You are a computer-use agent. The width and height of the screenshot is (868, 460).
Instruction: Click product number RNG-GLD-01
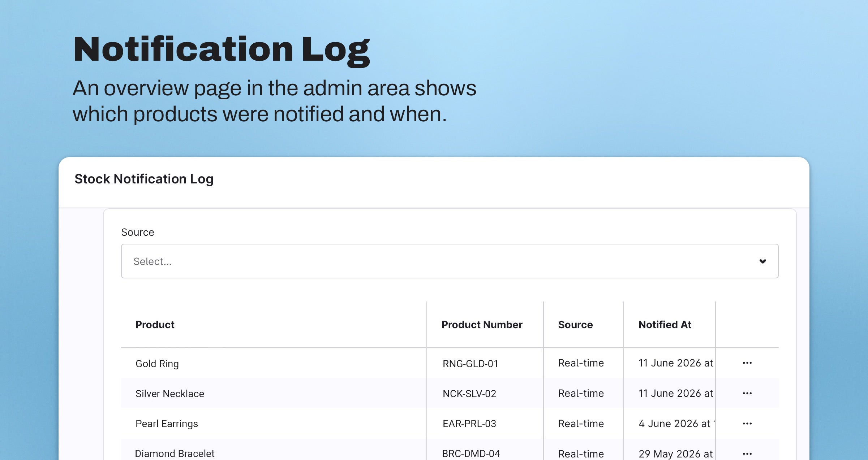point(470,364)
